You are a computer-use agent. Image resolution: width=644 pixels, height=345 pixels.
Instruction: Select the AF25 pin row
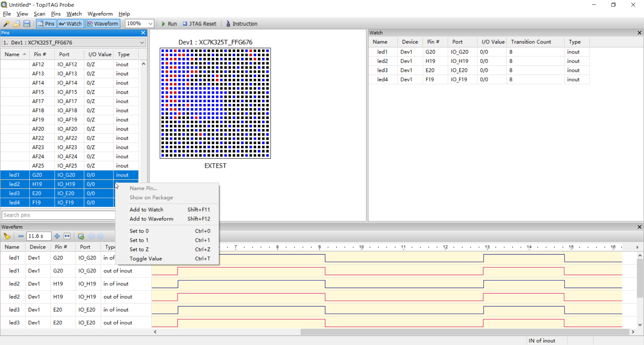tap(69, 166)
